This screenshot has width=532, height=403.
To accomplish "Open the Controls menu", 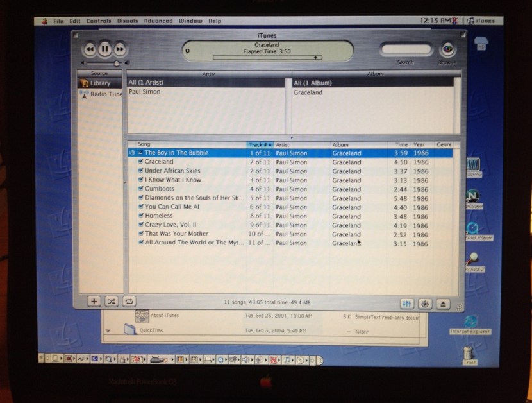I will [x=99, y=21].
